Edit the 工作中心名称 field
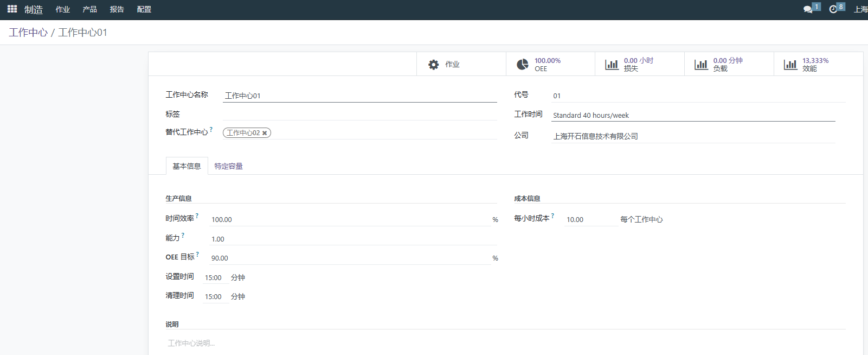The width and height of the screenshot is (868, 355). coord(360,96)
